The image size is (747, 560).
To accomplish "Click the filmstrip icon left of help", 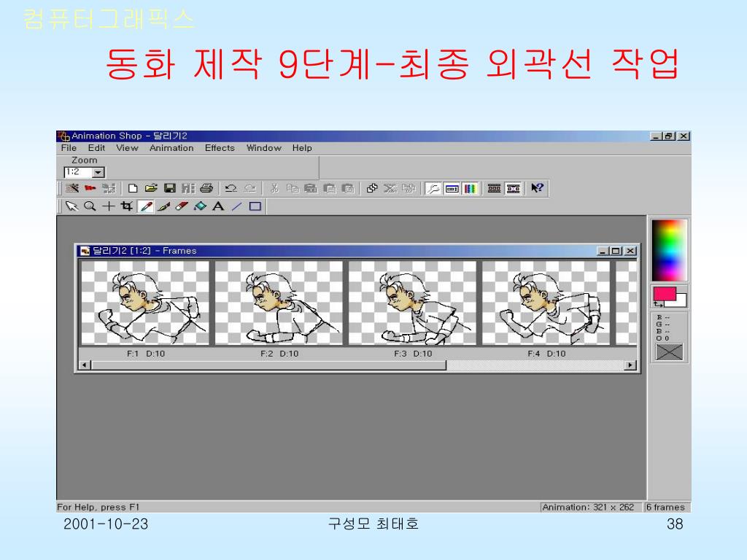I will point(513,189).
